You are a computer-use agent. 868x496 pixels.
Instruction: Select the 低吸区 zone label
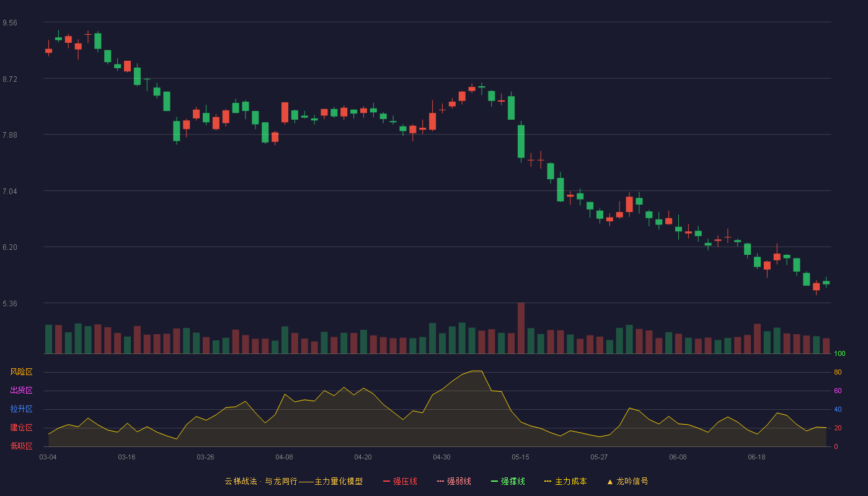click(x=21, y=445)
